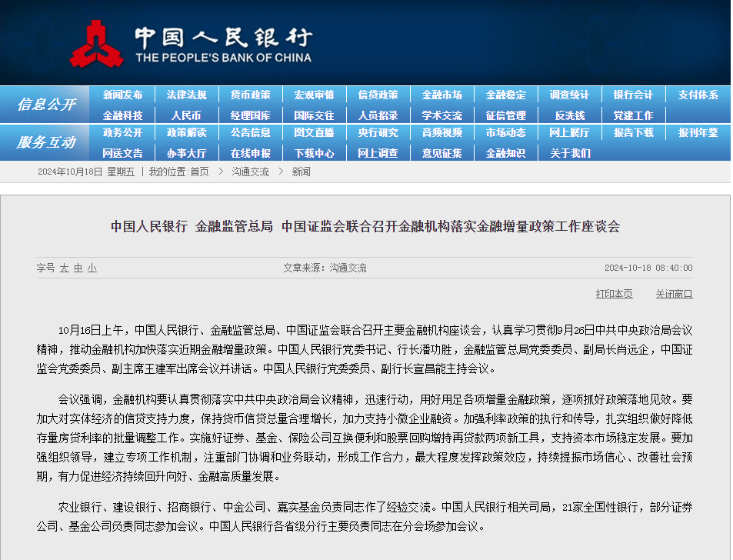Select 报刊年鉴 navigation link

tap(698, 133)
